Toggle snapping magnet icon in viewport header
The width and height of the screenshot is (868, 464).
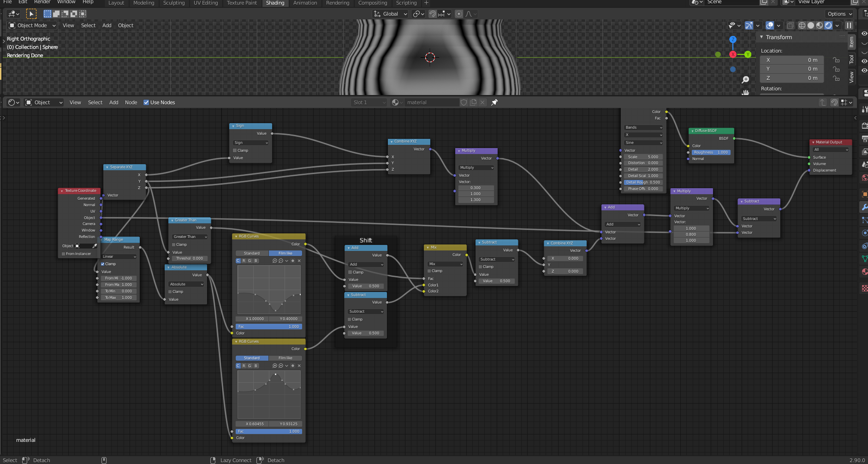coord(432,14)
